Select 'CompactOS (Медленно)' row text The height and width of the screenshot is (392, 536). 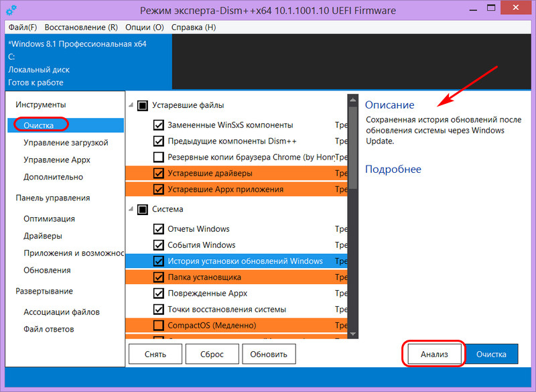point(212,326)
